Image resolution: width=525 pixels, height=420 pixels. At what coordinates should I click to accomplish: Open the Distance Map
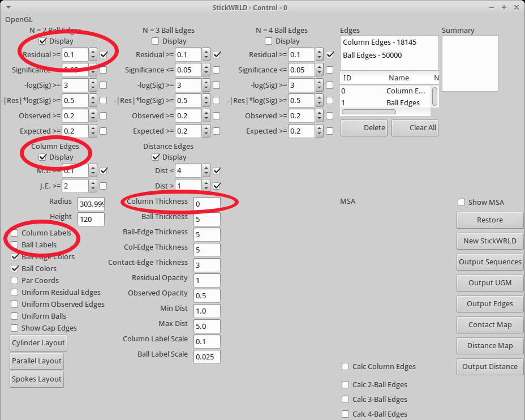click(490, 346)
